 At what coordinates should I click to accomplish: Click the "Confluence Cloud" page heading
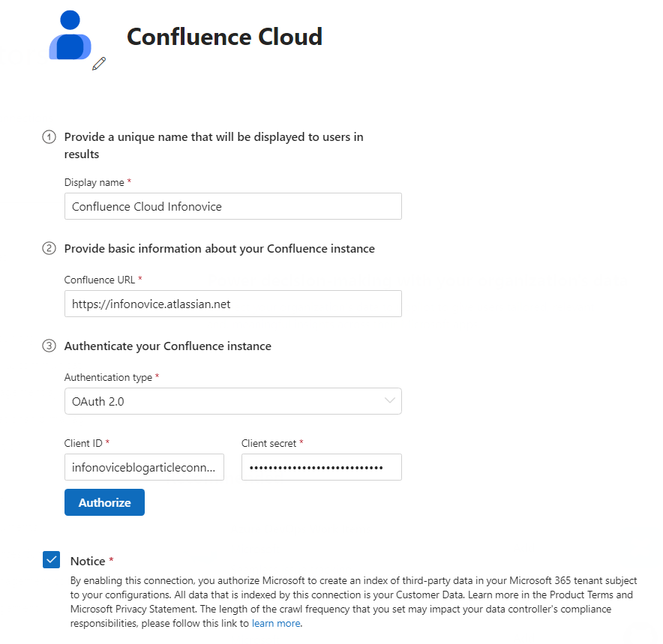click(x=224, y=37)
